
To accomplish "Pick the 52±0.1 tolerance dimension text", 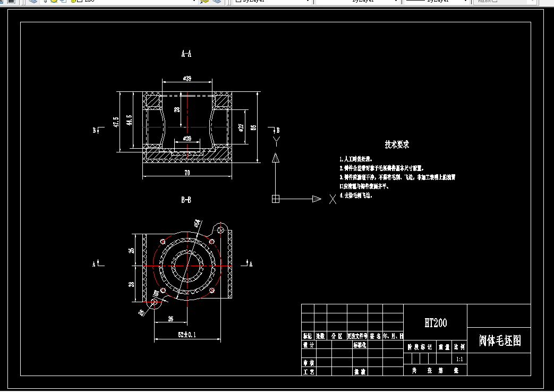I will point(187,335).
